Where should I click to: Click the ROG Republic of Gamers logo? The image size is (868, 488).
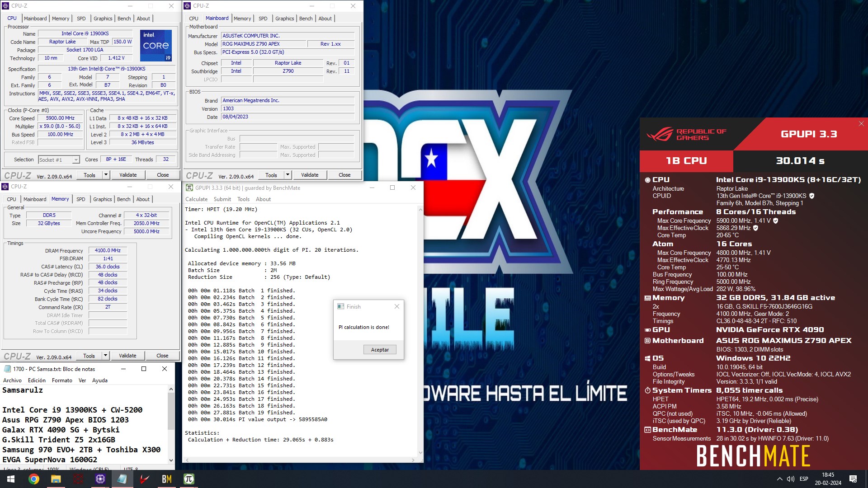tap(686, 134)
